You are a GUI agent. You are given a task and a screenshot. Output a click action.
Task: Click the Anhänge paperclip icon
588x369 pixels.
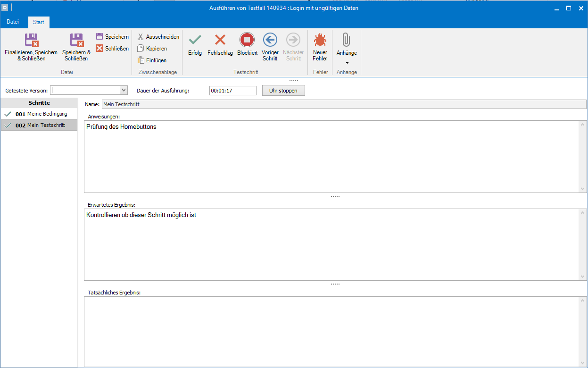tap(347, 40)
